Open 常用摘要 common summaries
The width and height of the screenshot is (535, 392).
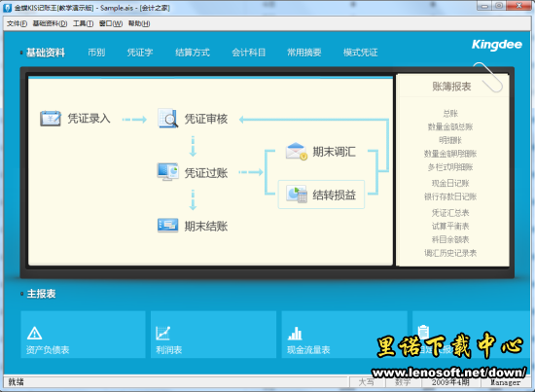(304, 53)
